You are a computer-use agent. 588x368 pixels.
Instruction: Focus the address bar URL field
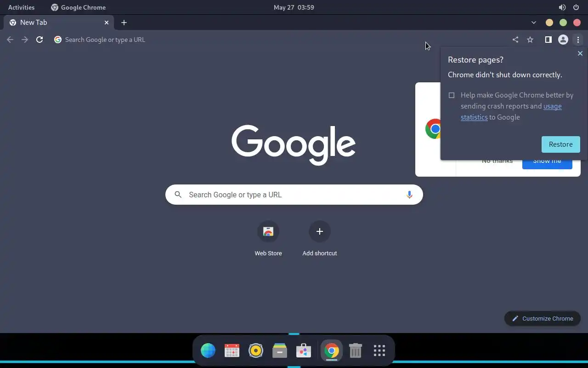click(280, 40)
